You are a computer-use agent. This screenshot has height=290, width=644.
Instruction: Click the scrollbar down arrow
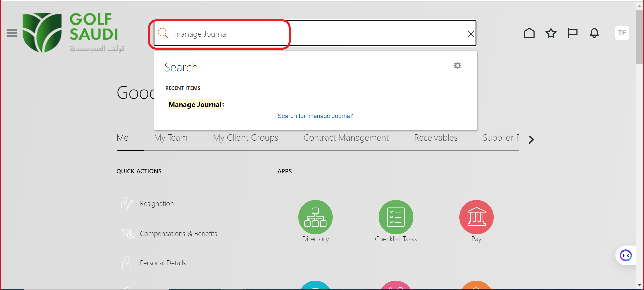click(x=640, y=285)
